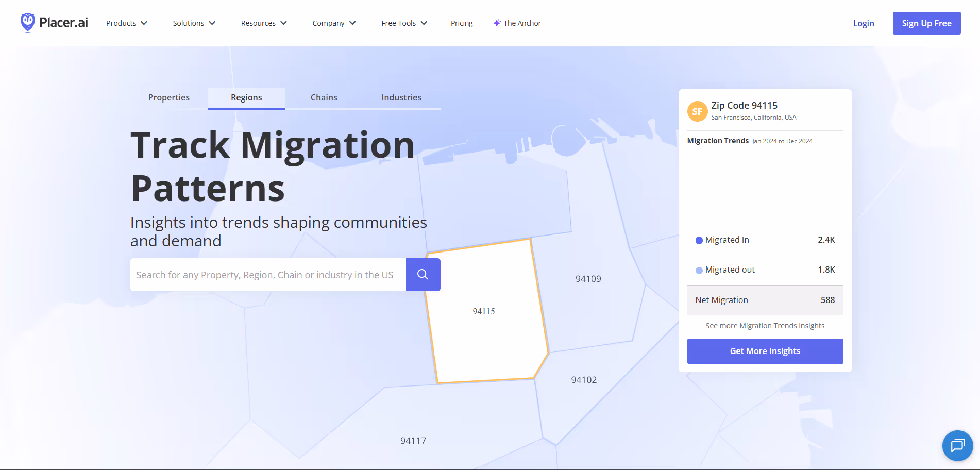Focus the property search input field
The image size is (980, 470).
(268, 275)
